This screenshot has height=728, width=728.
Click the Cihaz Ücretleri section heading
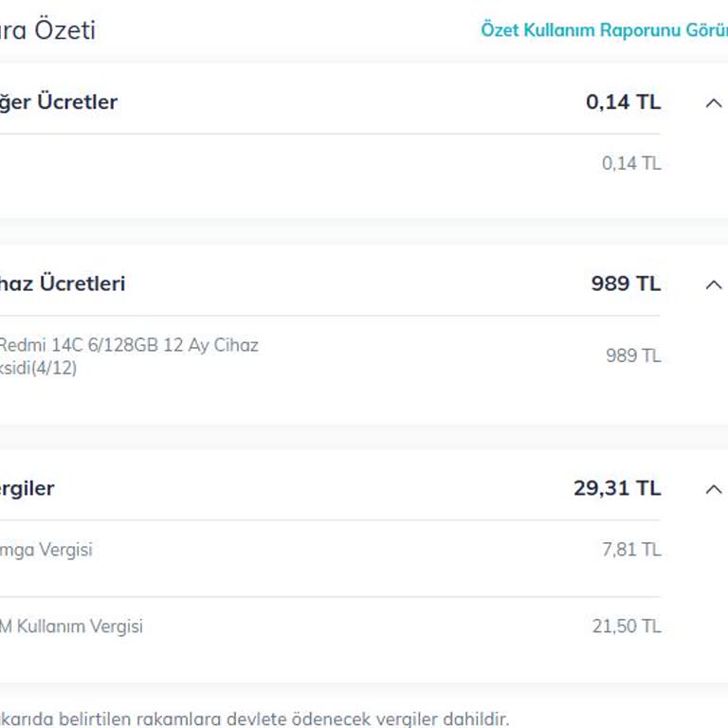pyautogui.click(x=63, y=284)
